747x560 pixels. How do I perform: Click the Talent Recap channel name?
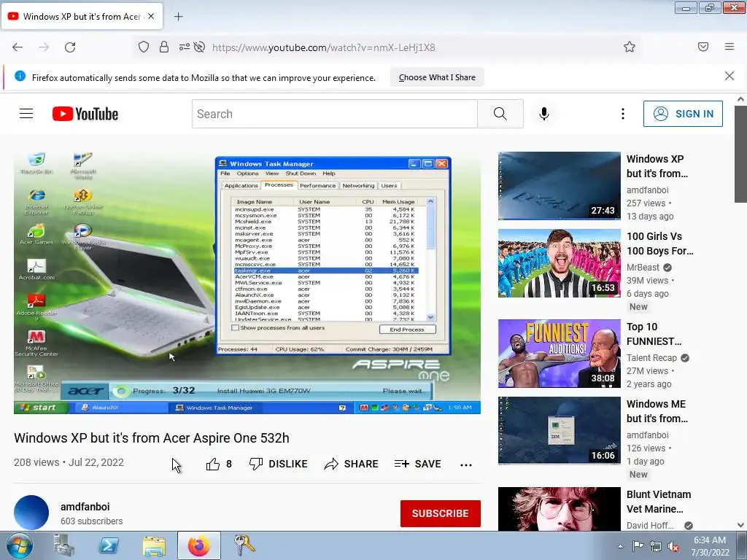pos(651,357)
